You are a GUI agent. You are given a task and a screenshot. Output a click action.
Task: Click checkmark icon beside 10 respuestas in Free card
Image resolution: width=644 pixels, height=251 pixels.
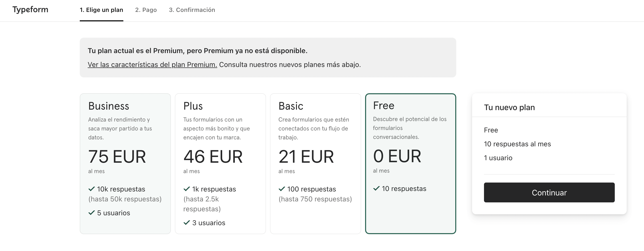point(376,188)
